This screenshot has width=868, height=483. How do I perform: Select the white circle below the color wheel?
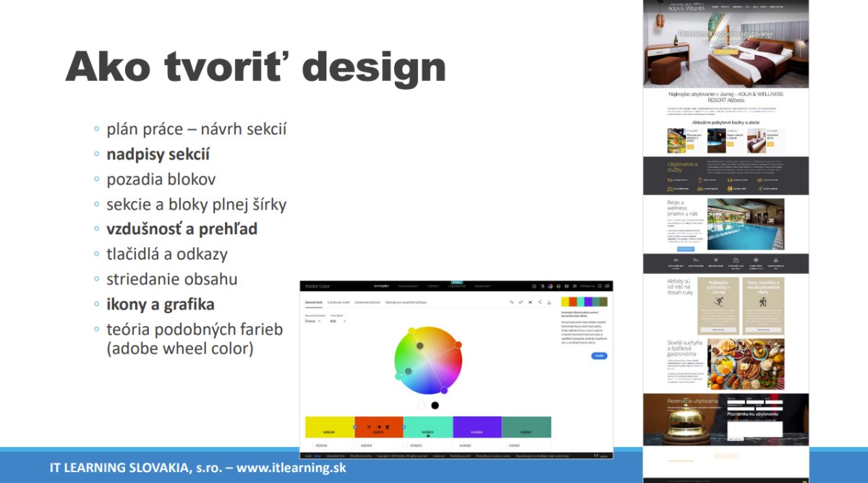[x=421, y=406]
